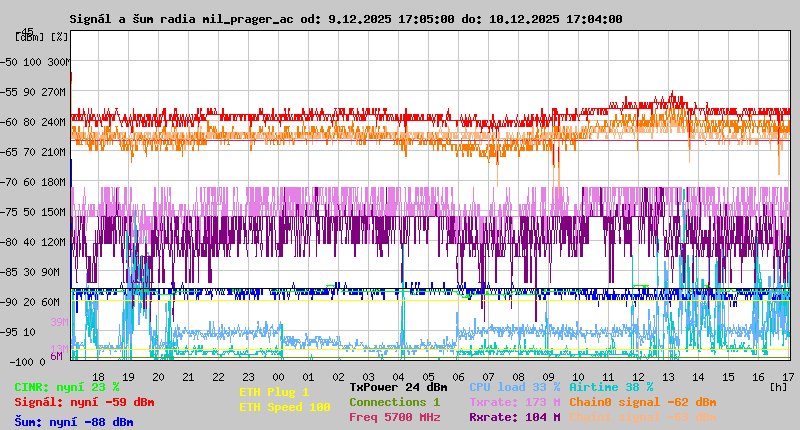Click the "Freq 5700 MHz" legend entry
This screenshot has width=800, height=430.
(394, 417)
